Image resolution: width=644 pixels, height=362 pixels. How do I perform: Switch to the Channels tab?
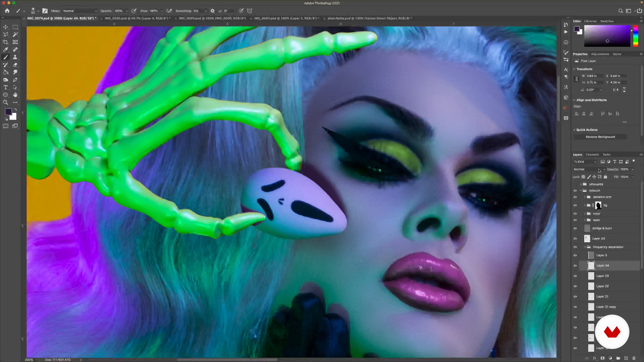point(592,155)
